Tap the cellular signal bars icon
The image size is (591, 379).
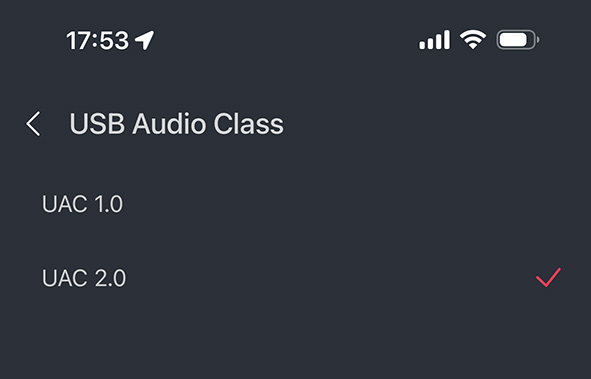coord(435,40)
